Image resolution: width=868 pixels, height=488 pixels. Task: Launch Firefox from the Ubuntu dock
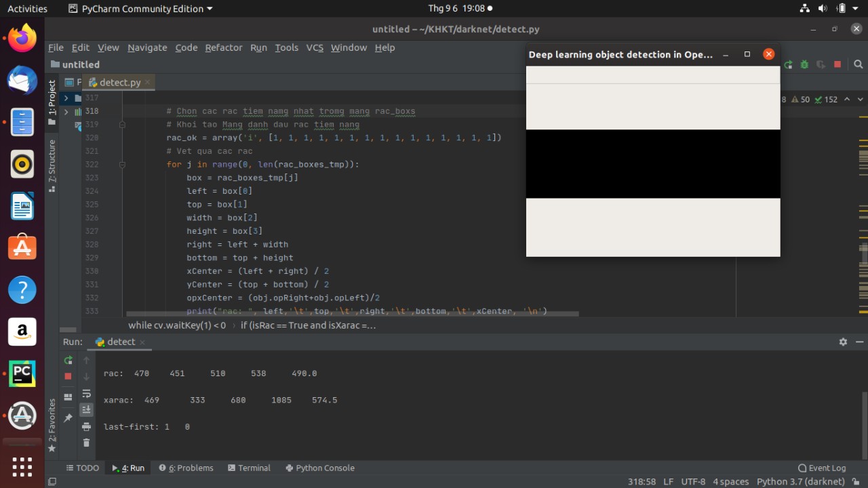click(x=22, y=38)
